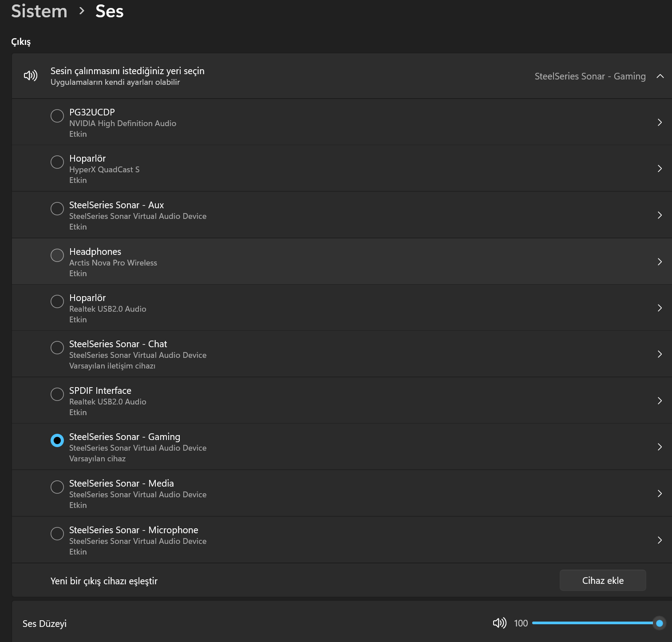Click the current output name beside the collapse chevron
This screenshot has width=672, height=642.
590,76
